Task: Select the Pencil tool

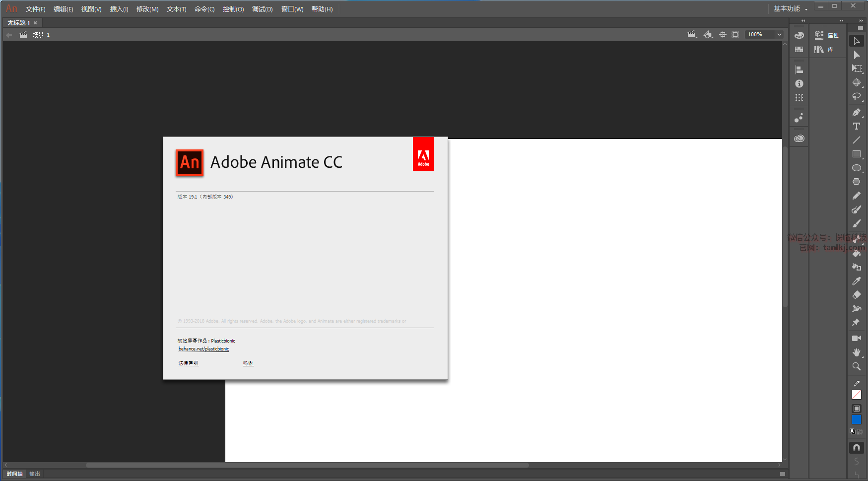Action: click(x=857, y=196)
